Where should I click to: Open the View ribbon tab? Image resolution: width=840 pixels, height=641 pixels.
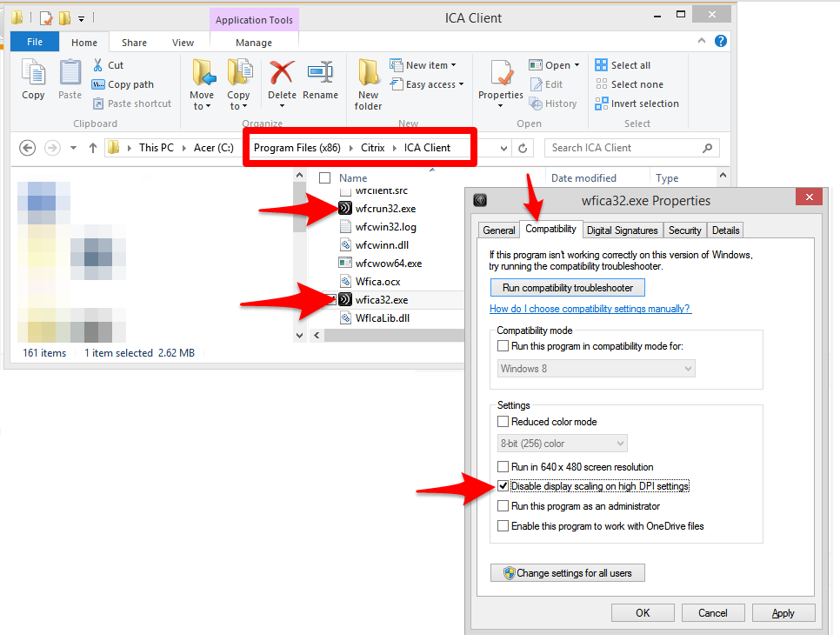(x=183, y=43)
